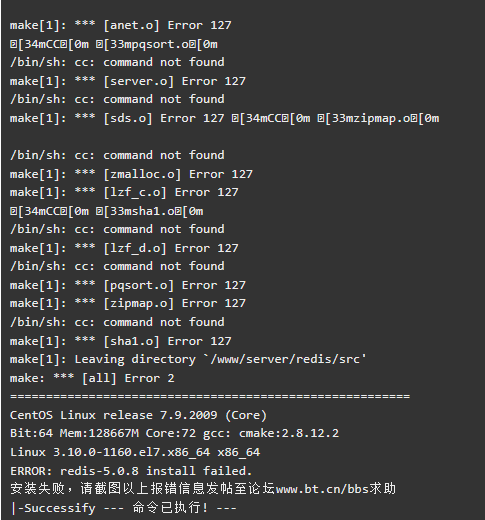Click the '33msha1.o' escape-code line
This screenshot has height=520, width=485.
point(107,211)
